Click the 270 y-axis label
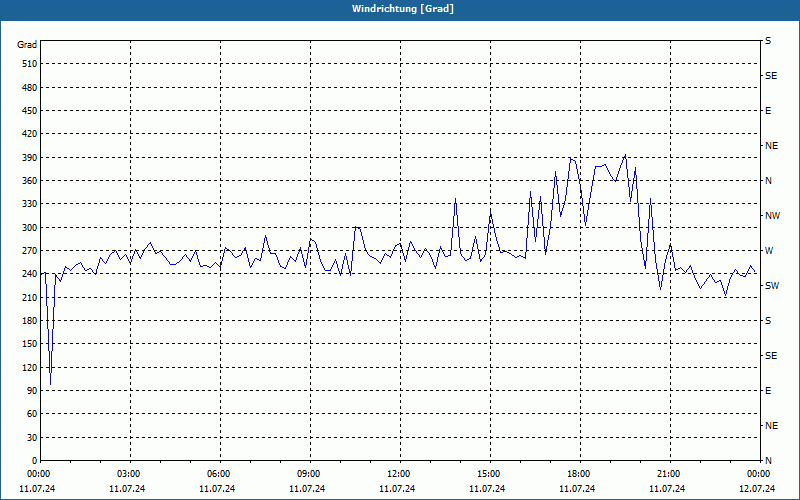Image resolution: width=800 pixels, height=500 pixels. coord(29,251)
